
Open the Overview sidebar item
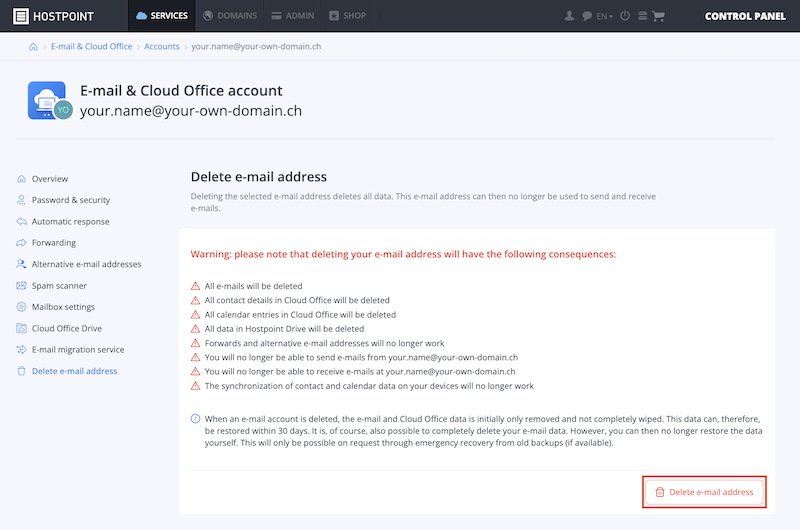pyautogui.click(x=49, y=179)
